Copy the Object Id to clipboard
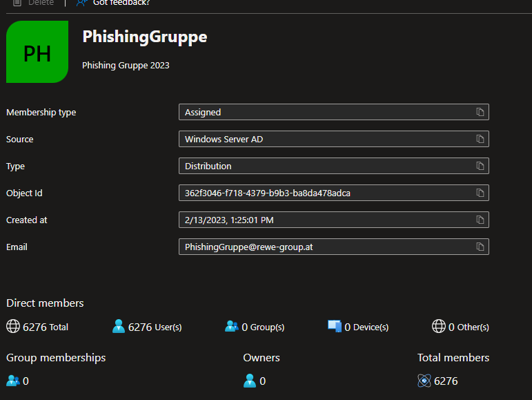This screenshot has height=400, width=532. click(x=480, y=193)
